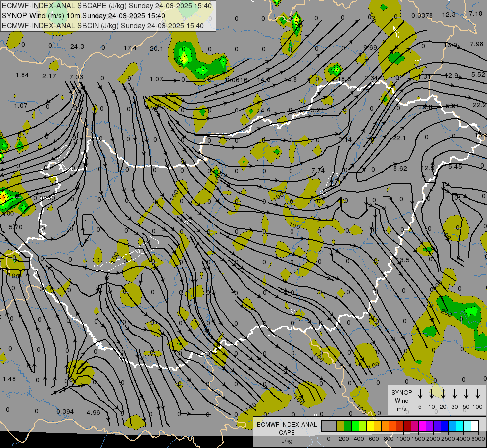Click the map value 20.1
The width and height of the screenshot is (487, 448).
tap(156, 48)
